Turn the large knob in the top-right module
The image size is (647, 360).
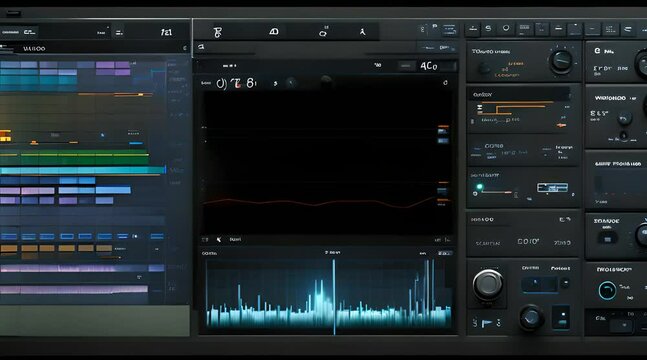coord(562,61)
